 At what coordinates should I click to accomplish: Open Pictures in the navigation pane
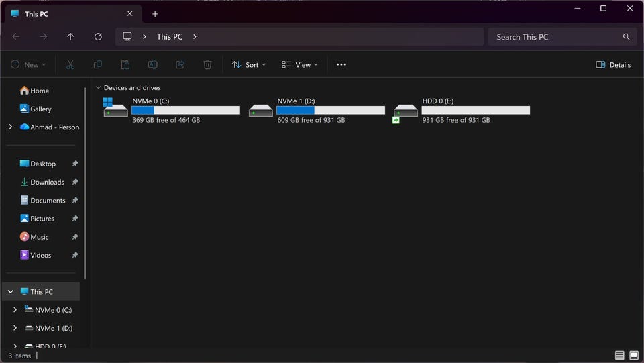[x=38, y=219]
